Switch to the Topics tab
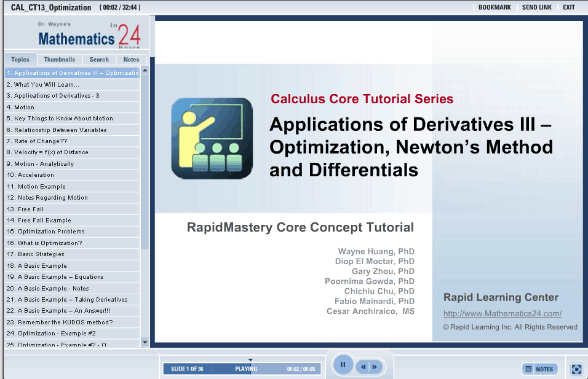This screenshot has height=379, width=588. coord(20,60)
